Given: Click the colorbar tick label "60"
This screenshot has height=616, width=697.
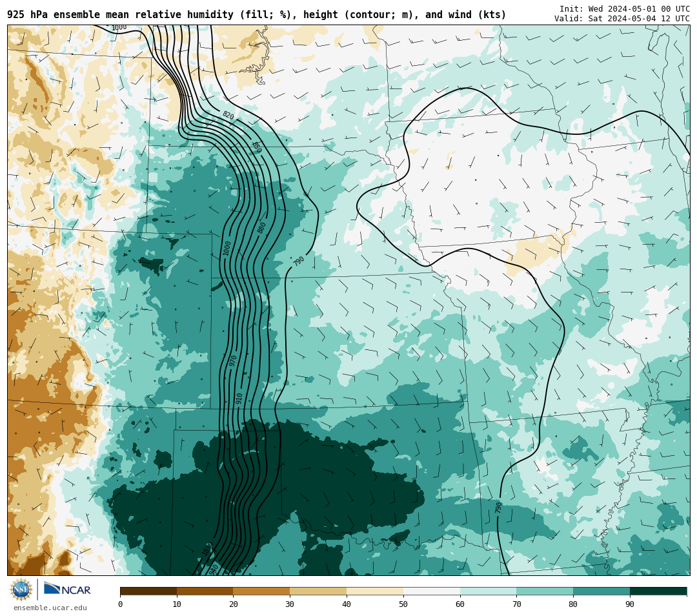Looking at the screenshot, I should (460, 604).
